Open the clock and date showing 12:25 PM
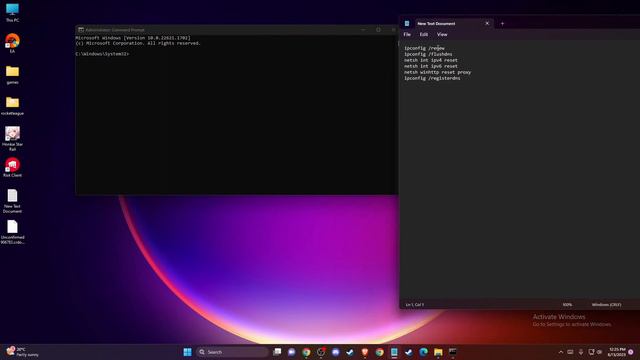The image size is (640, 360). (617, 352)
